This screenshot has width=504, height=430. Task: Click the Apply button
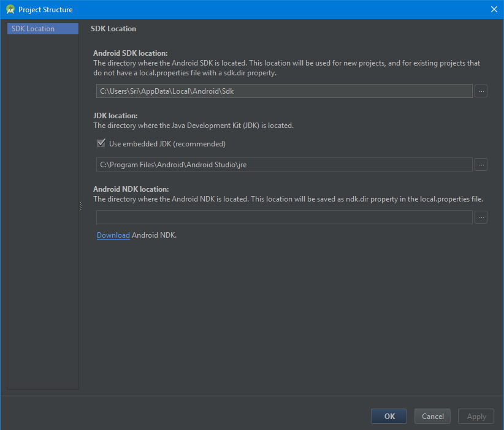tap(476, 416)
